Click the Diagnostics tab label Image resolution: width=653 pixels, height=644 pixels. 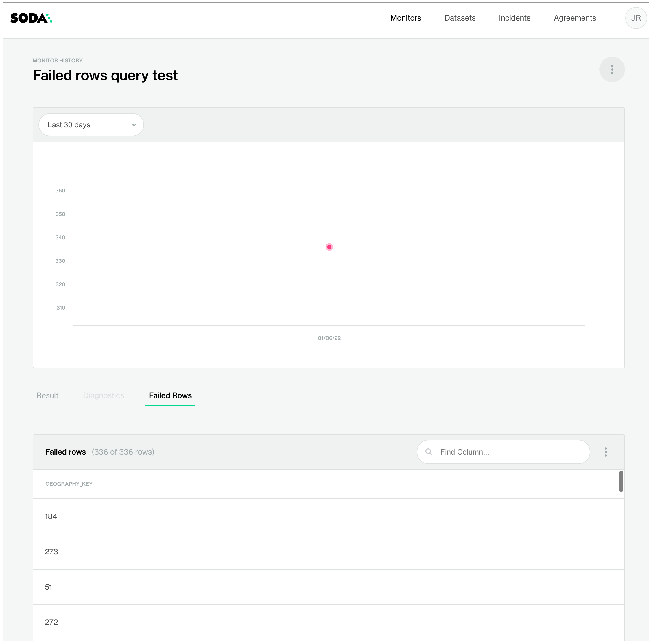[x=103, y=396]
